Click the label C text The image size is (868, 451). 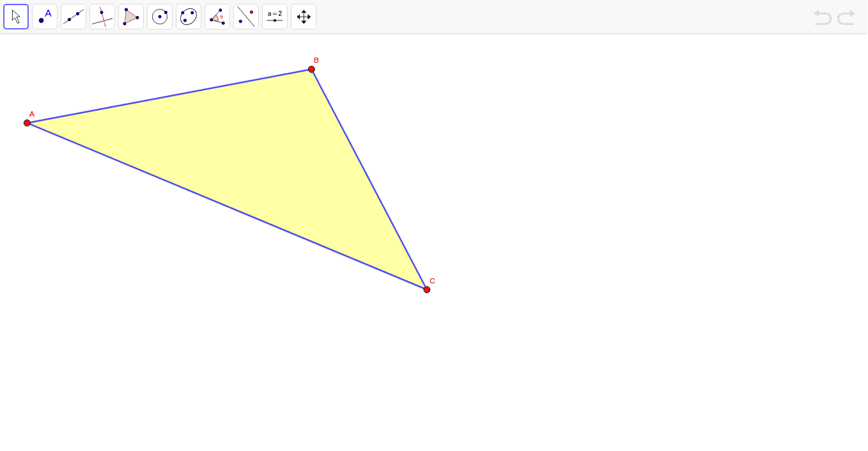tap(432, 281)
